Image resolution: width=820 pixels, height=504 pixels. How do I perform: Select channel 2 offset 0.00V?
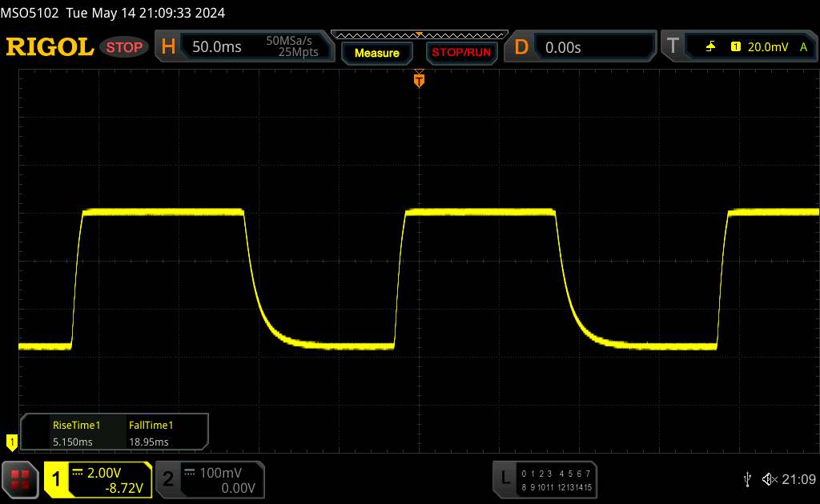[238, 488]
